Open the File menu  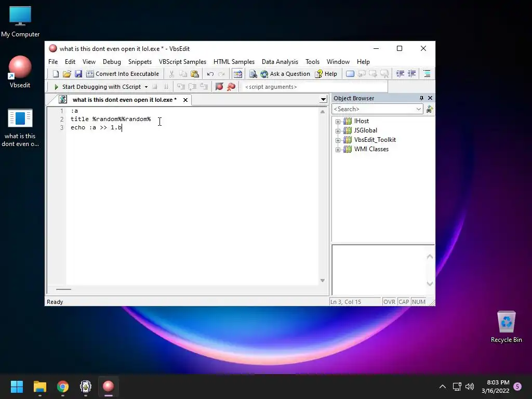click(53, 62)
